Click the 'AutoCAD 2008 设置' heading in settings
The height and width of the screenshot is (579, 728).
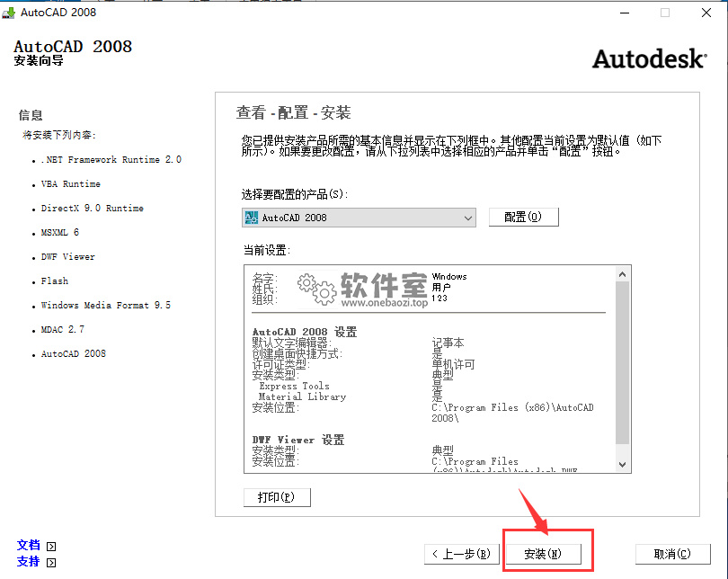pos(305,332)
